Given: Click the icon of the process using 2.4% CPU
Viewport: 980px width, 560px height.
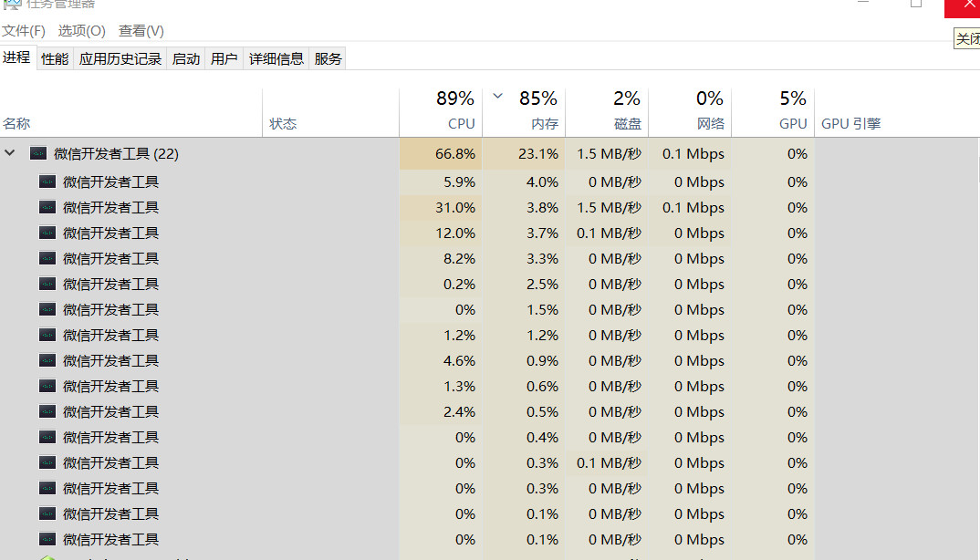Looking at the screenshot, I should click(x=47, y=411).
